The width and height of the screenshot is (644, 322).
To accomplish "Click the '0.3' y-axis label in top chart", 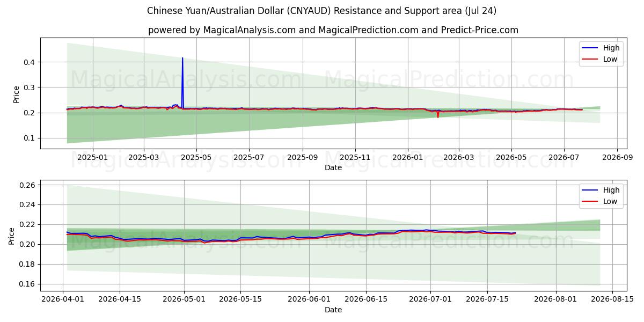I will tap(30, 87).
